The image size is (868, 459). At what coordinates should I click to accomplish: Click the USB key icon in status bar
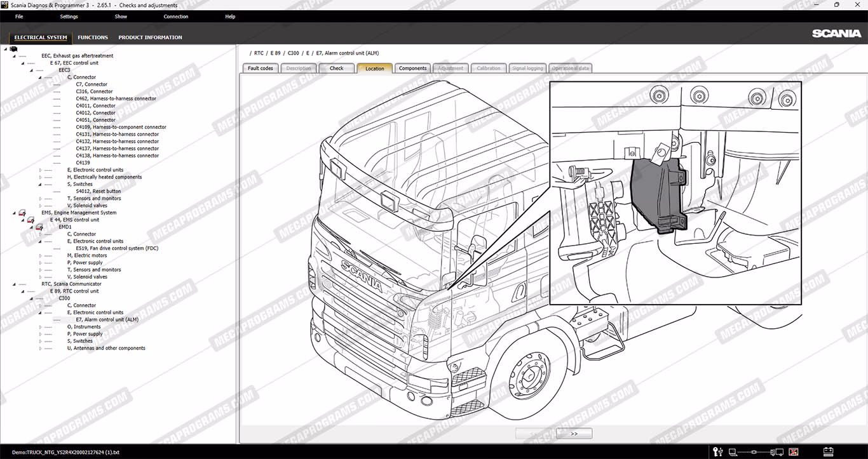pos(718,452)
